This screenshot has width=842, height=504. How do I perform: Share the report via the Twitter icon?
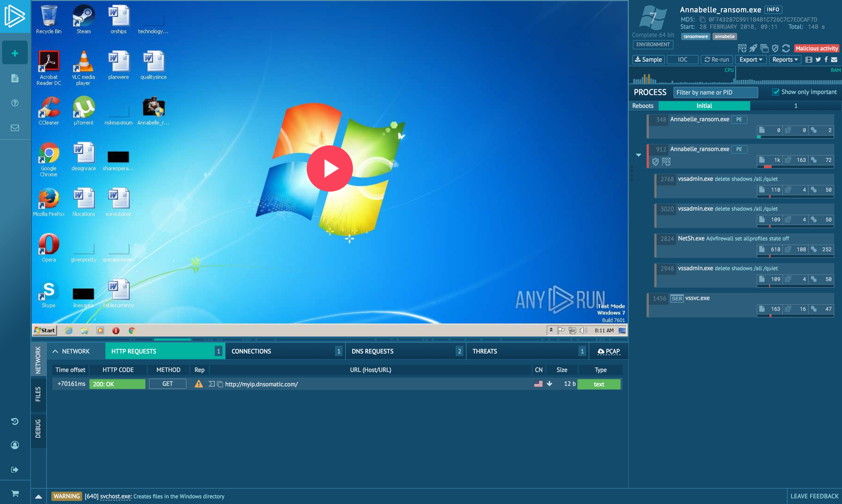[x=818, y=59]
